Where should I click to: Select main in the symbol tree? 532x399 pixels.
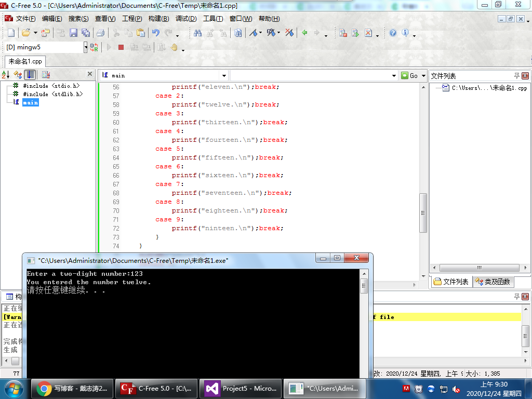click(x=30, y=103)
